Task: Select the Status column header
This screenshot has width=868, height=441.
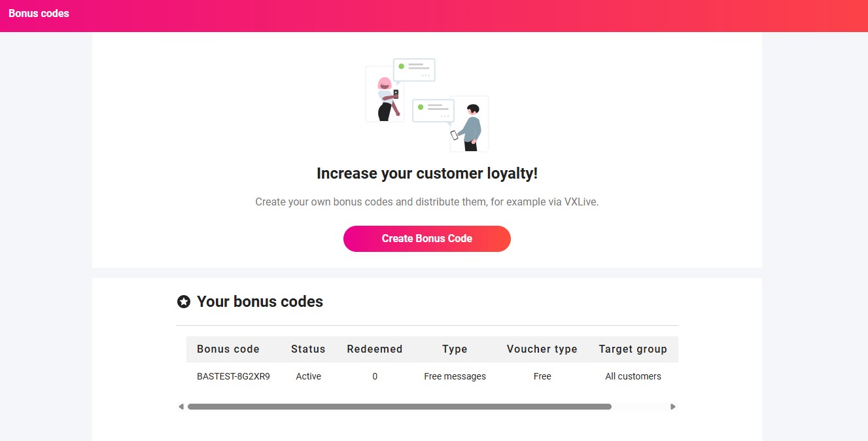Action: tap(308, 349)
